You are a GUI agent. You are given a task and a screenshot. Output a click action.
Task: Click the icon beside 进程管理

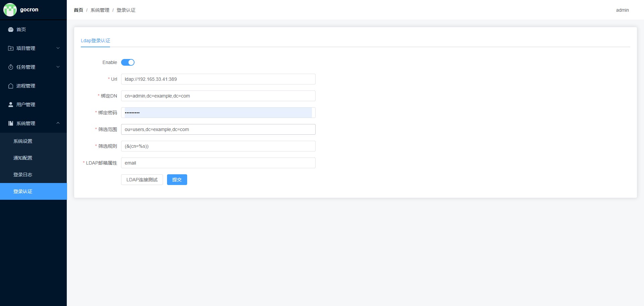(11, 86)
